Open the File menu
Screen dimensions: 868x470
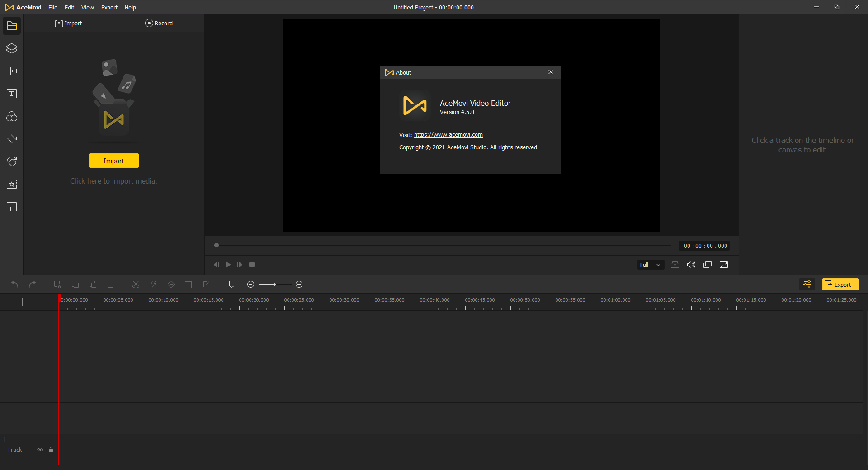(53, 7)
